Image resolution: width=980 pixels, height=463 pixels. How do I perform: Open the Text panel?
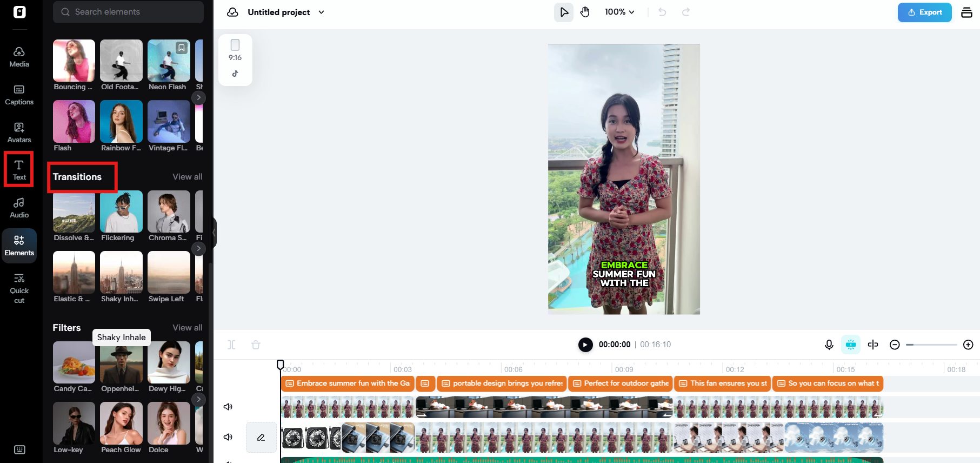(19, 170)
